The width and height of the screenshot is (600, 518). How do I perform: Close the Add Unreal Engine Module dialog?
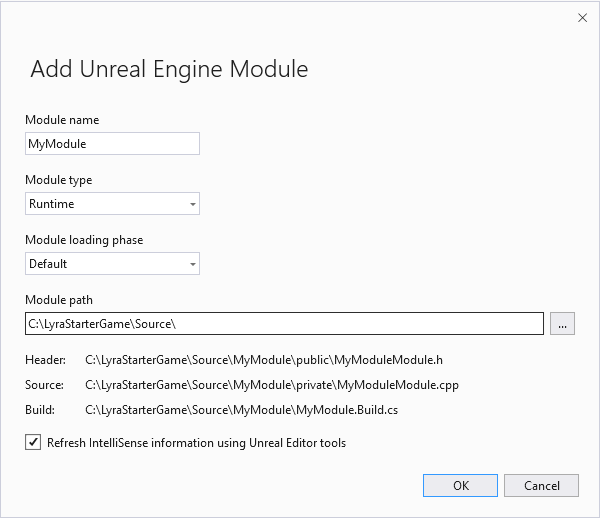coord(582,18)
